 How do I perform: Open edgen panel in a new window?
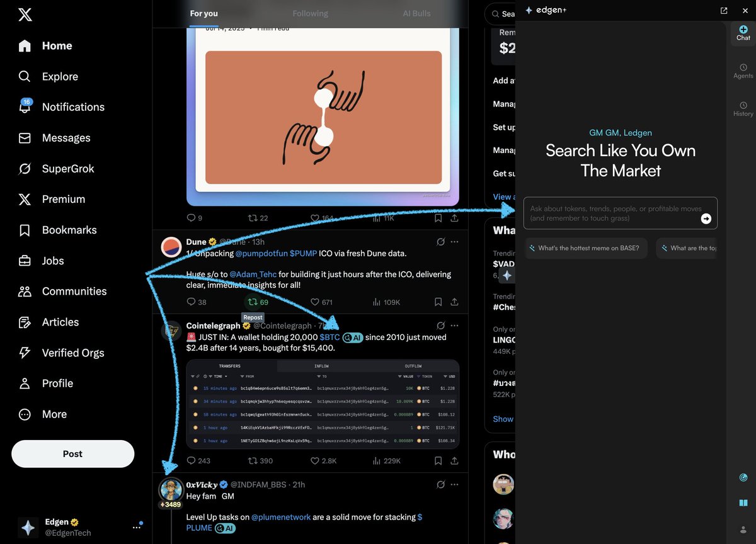click(x=724, y=10)
